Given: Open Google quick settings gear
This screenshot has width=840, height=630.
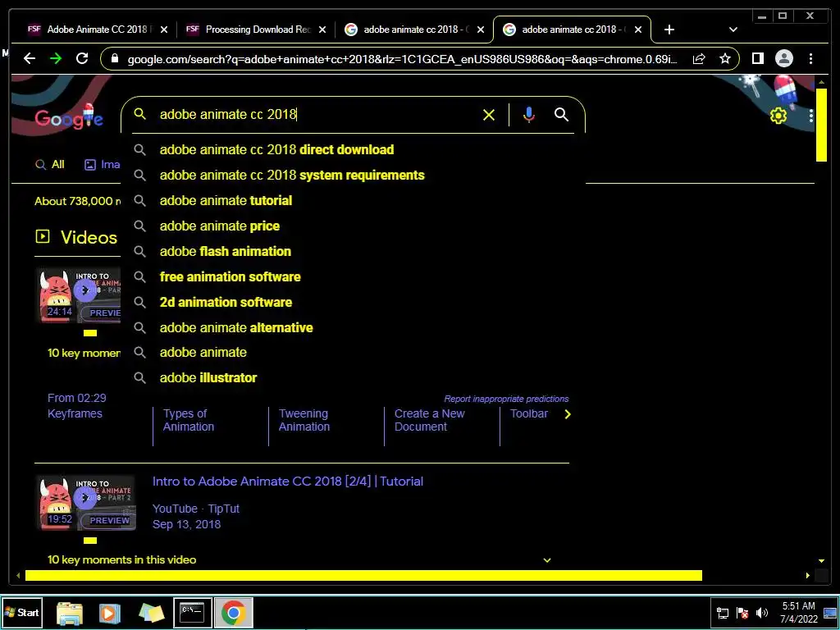Looking at the screenshot, I should coord(778,115).
